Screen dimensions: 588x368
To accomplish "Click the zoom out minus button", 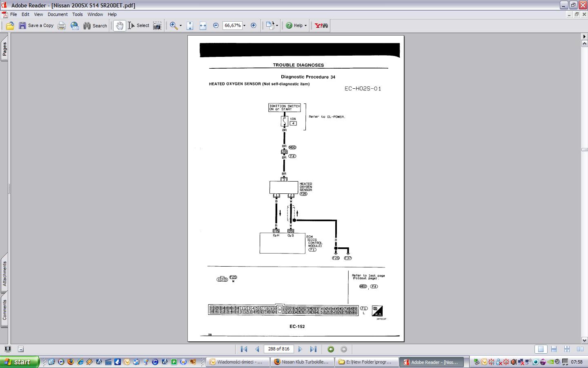I will 216,26.
